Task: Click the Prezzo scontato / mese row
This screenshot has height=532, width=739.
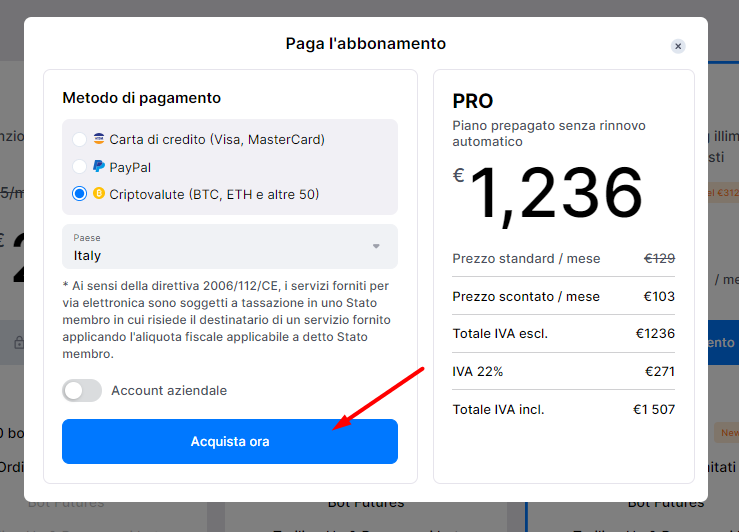Action: 563,296
